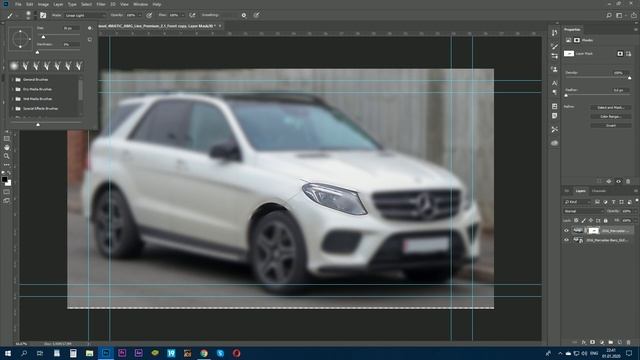
Task: Click the Invert button
Action: click(611, 125)
